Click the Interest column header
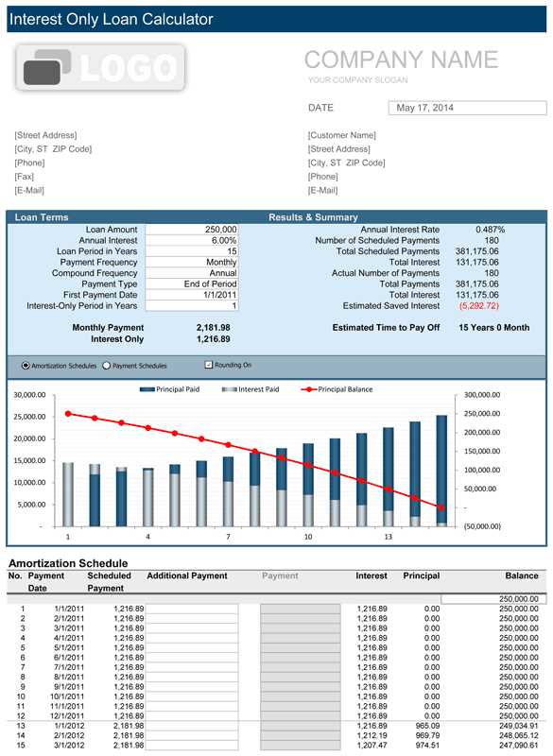The width and height of the screenshot is (553, 756). pos(372,576)
